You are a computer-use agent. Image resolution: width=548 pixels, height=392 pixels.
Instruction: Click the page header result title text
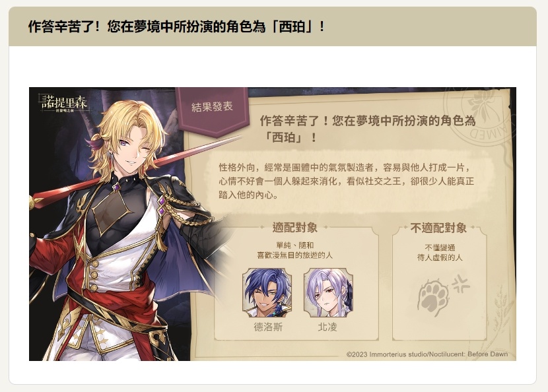click(176, 26)
